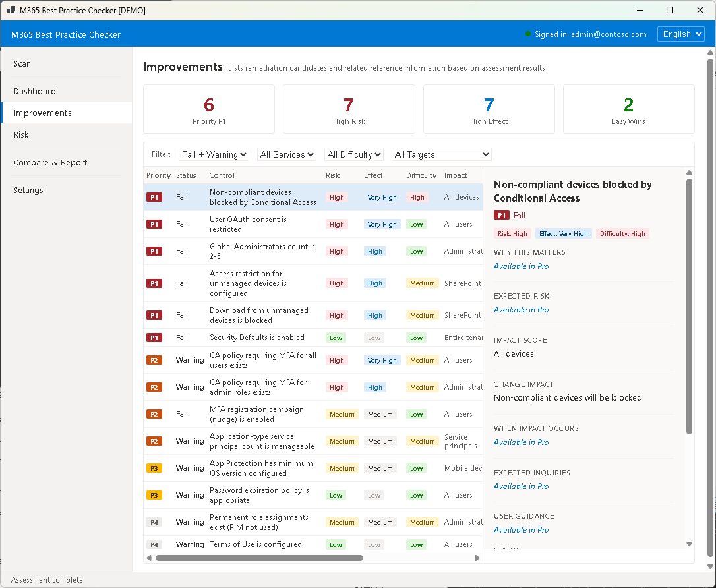Click the Easy Wins summary card
Image resolution: width=716 pixels, height=588 pixels.
click(x=628, y=109)
